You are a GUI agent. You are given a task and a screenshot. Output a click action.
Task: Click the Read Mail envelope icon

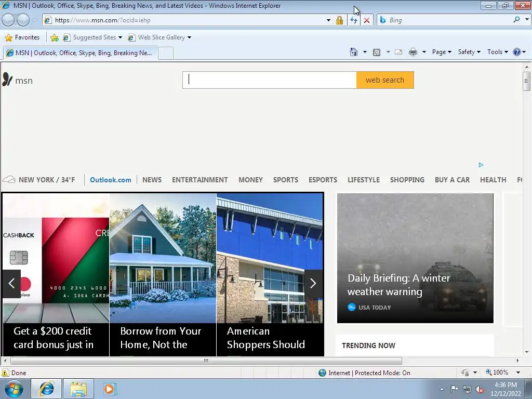click(x=398, y=52)
